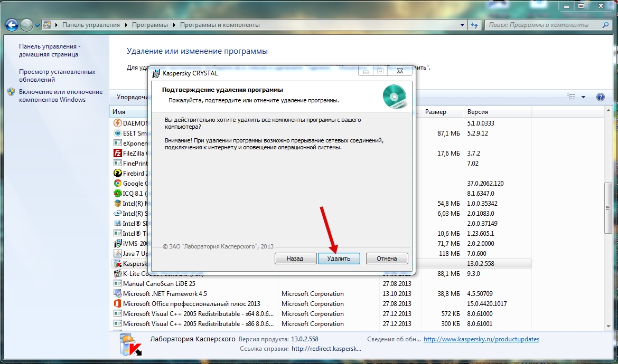Close the Kaspersky CRYSTAL dialog

(400, 71)
